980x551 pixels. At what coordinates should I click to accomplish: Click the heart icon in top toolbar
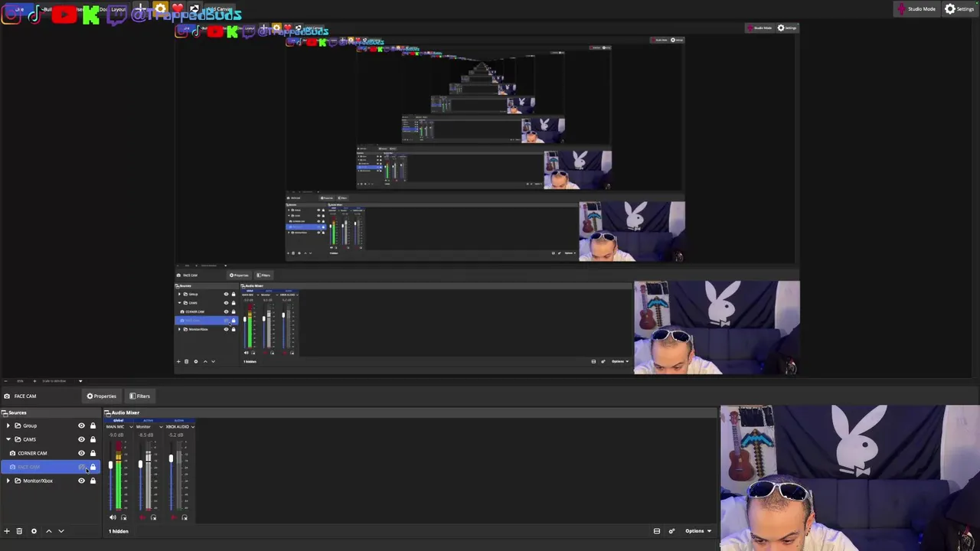click(x=178, y=8)
